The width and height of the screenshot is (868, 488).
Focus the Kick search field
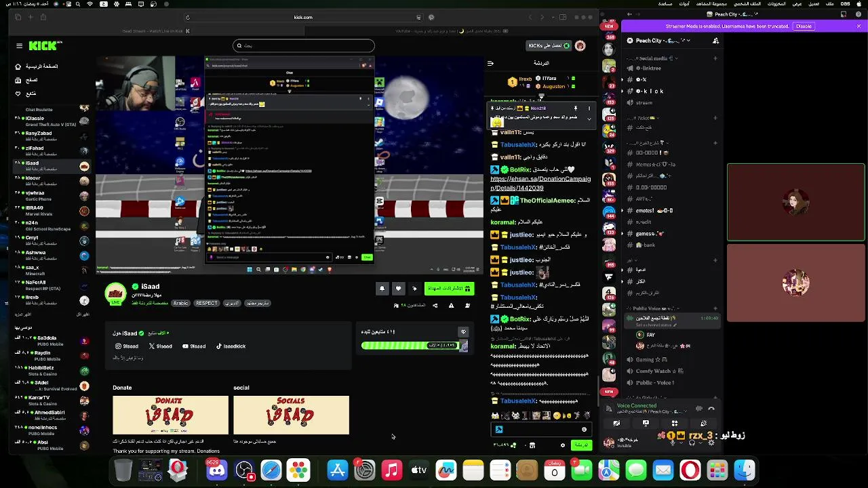tap(303, 46)
